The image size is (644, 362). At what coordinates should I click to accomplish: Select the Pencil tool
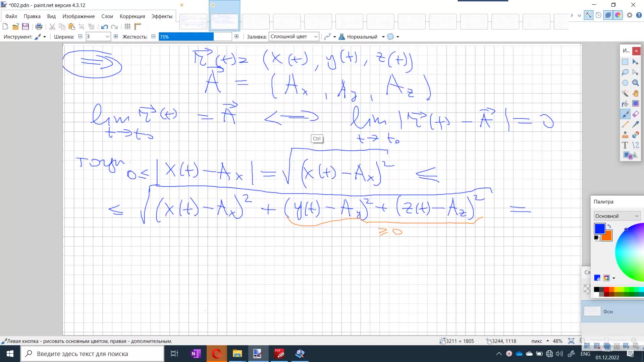tap(625, 124)
